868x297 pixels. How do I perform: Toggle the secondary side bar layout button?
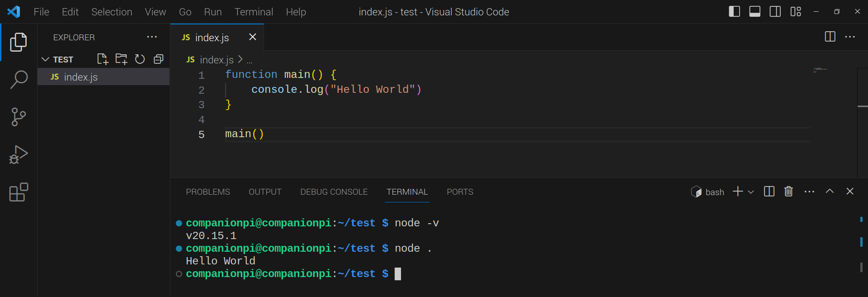tap(775, 12)
